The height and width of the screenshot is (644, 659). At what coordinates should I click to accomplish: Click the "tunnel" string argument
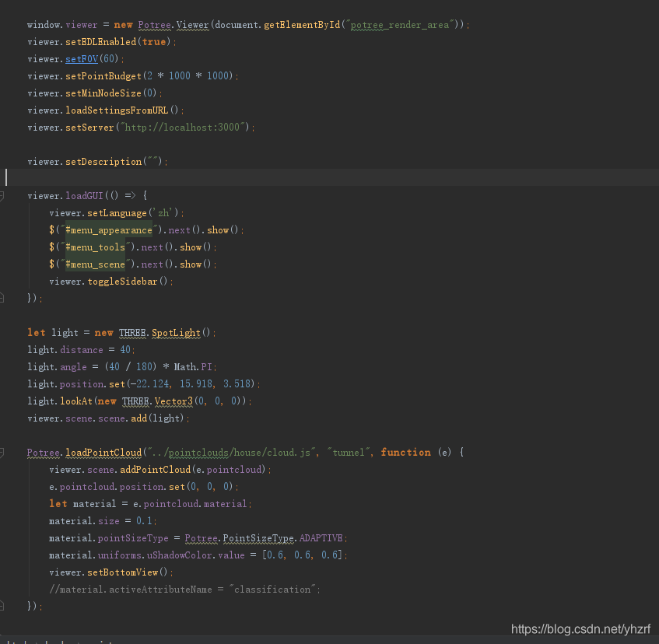point(349,453)
